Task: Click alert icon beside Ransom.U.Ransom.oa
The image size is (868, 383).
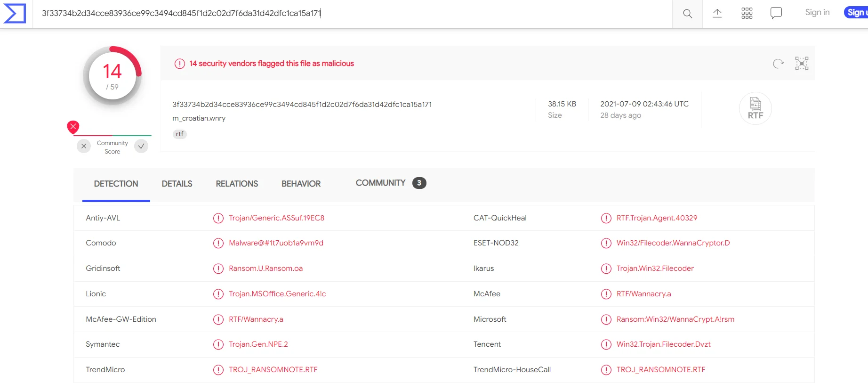Action: (218, 269)
